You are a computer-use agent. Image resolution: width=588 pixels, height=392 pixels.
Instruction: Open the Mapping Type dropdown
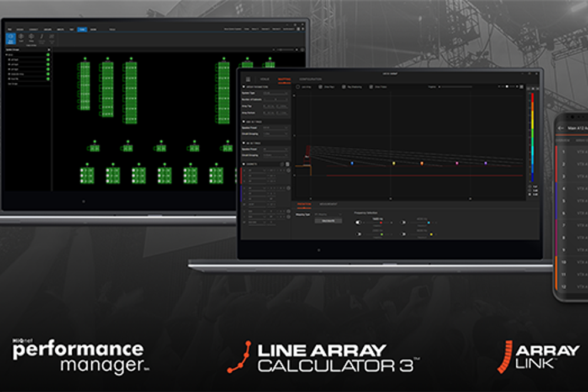[328, 215]
